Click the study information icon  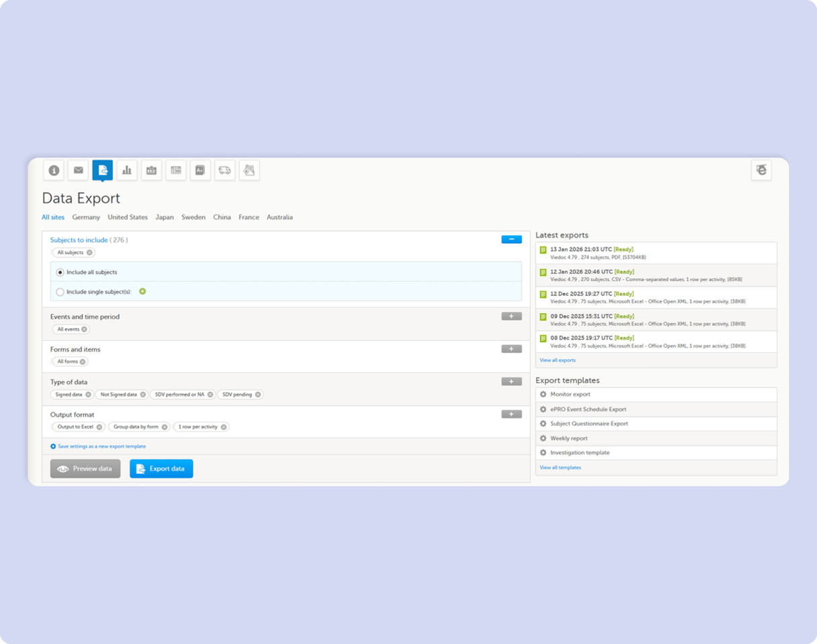pyautogui.click(x=54, y=170)
